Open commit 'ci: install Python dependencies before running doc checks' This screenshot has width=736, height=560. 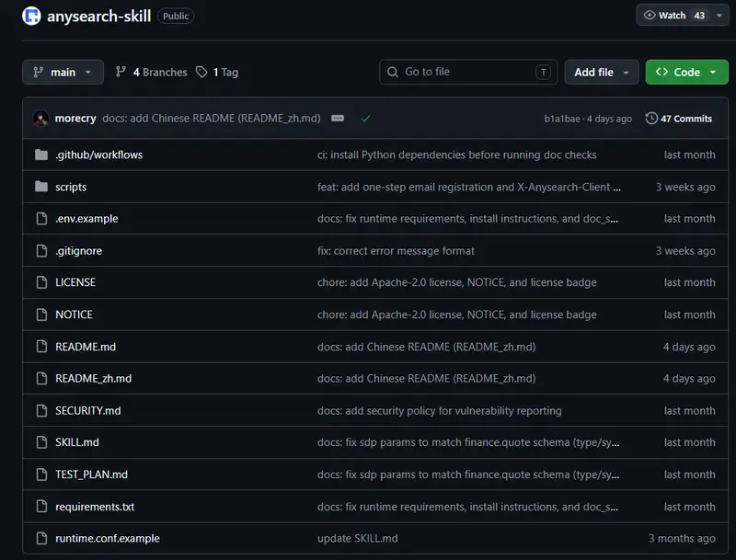(x=456, y=154)
